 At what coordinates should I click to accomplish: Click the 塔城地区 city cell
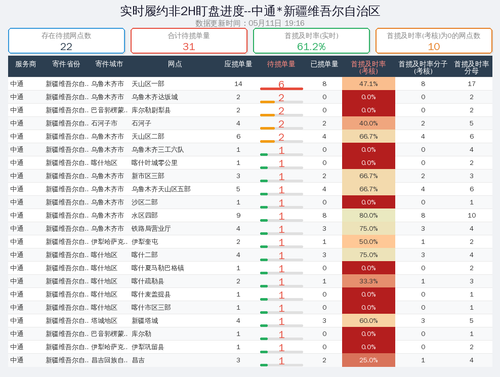pyautogui.click(x=104, y=321)
